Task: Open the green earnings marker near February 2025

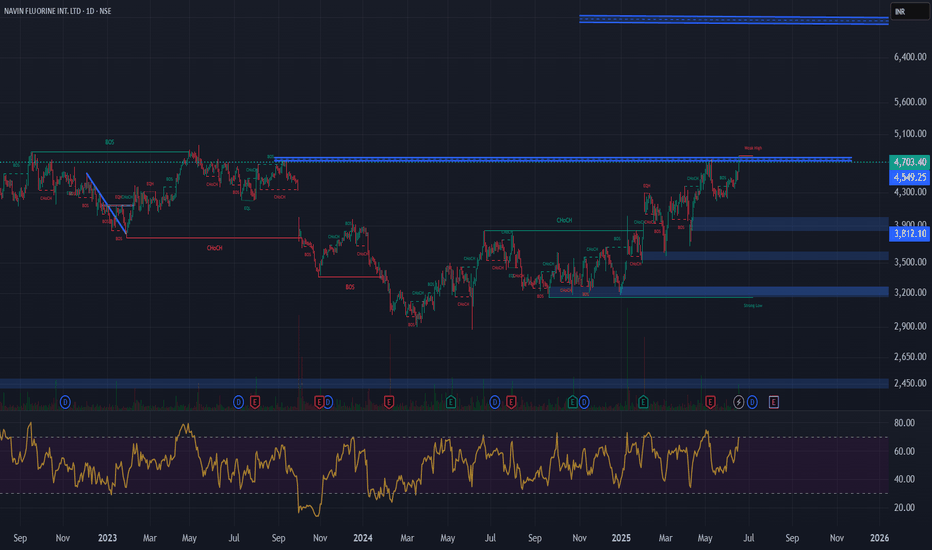Action: [643, 403]
